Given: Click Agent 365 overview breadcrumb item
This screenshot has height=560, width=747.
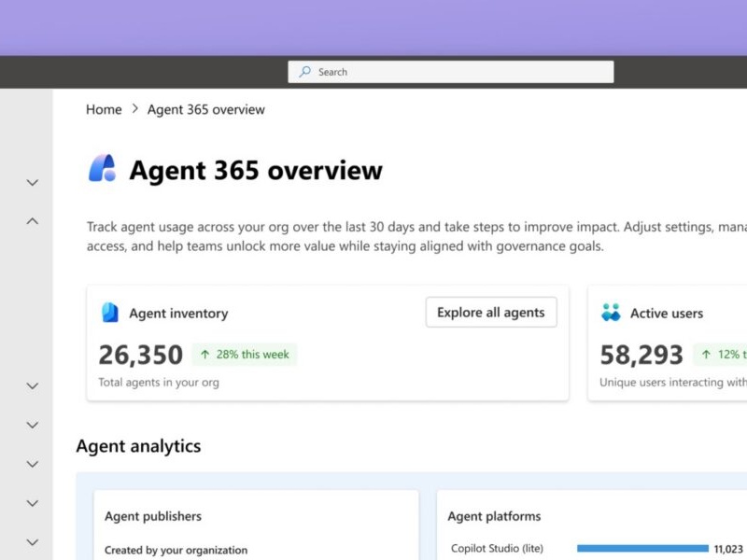Looking at the screenshot, I should 205,109.
